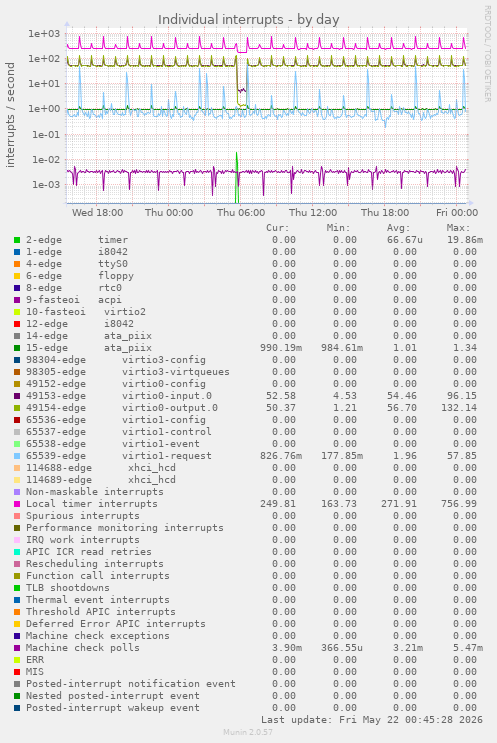Click the purple Machine check polls swatch

tap(17, 648)
